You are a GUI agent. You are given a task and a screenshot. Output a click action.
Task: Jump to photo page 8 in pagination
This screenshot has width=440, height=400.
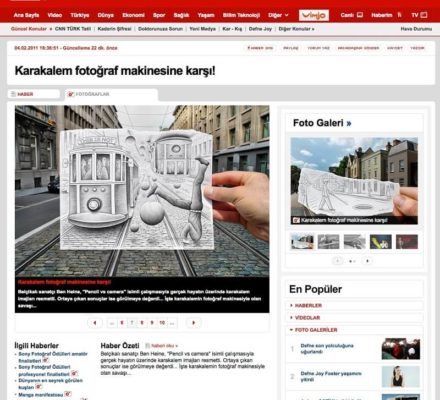142,323
